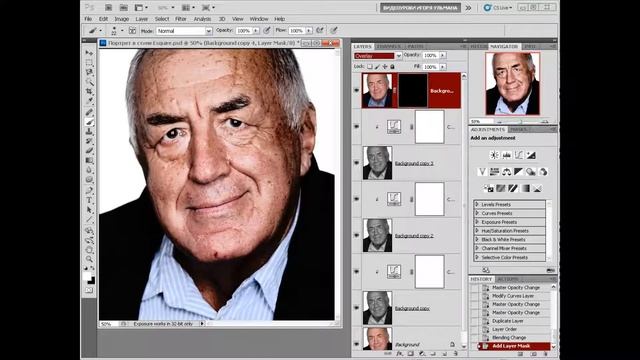The image size is (640, 360).
Task: Open the Filter menu
Action: tap(181, 19)
